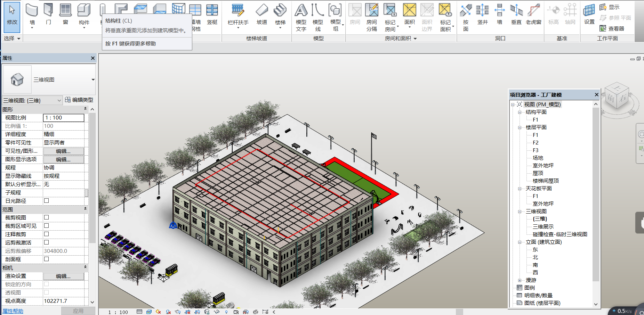Select the 标记面积 (Tag Area) tool
This screenshot has width=644, height=315.
[446, 17]
